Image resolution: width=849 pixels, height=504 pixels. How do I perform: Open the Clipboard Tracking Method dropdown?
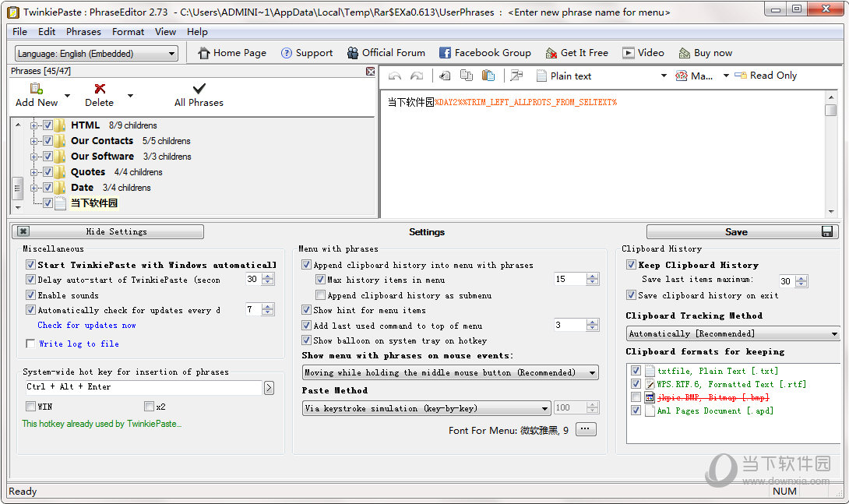click(733, 333)
